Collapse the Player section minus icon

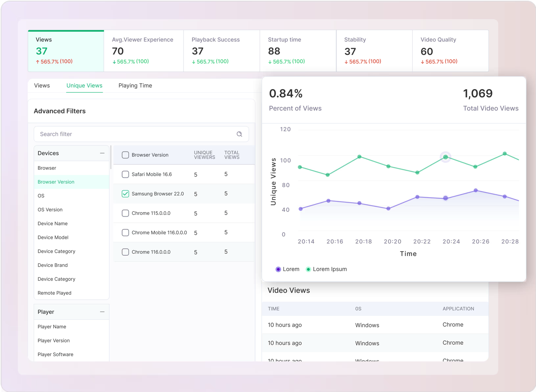click(x=102, y=312)
